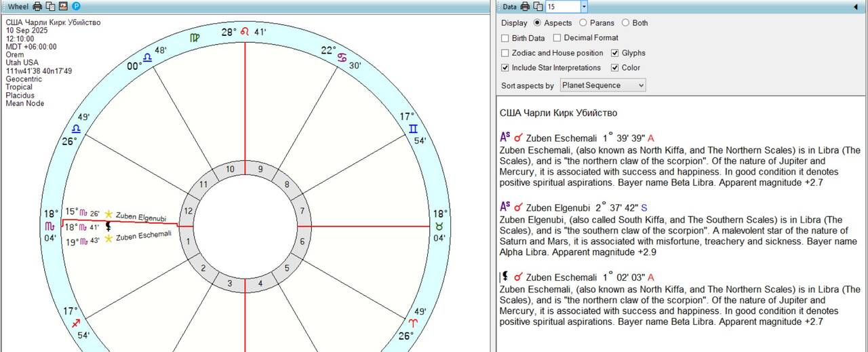Screen dimensions: 868x352
Task: Copy the Wheel chart to clipboard
Action: [x=50, y=6]
